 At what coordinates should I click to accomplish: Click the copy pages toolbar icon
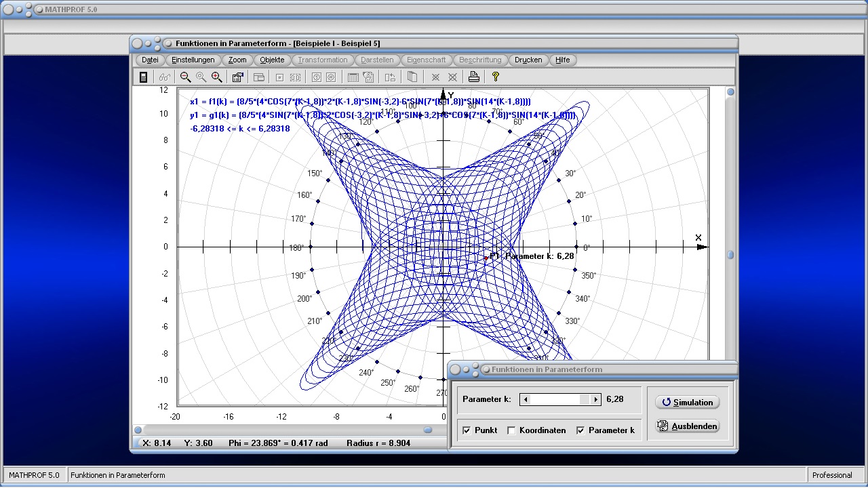[x=412, y=77]
